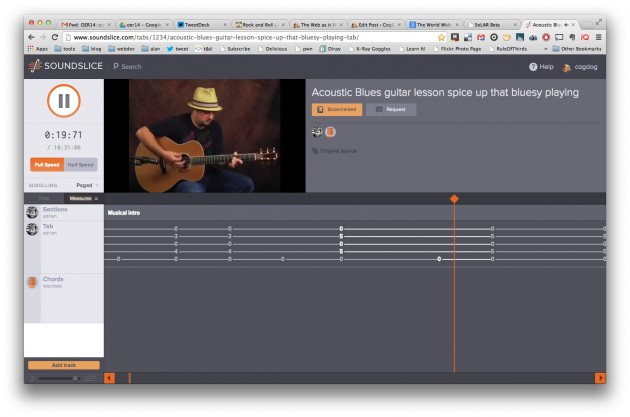The width and height of the screenshot is (630, 417).
Task: Click the Subscribe bookmark
Action: click(235, 49)
